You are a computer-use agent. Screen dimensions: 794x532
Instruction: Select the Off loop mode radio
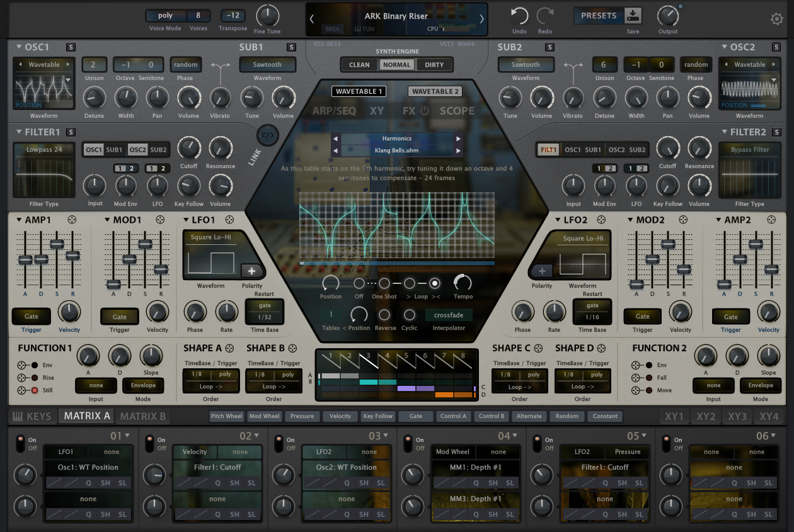[359, 283]
